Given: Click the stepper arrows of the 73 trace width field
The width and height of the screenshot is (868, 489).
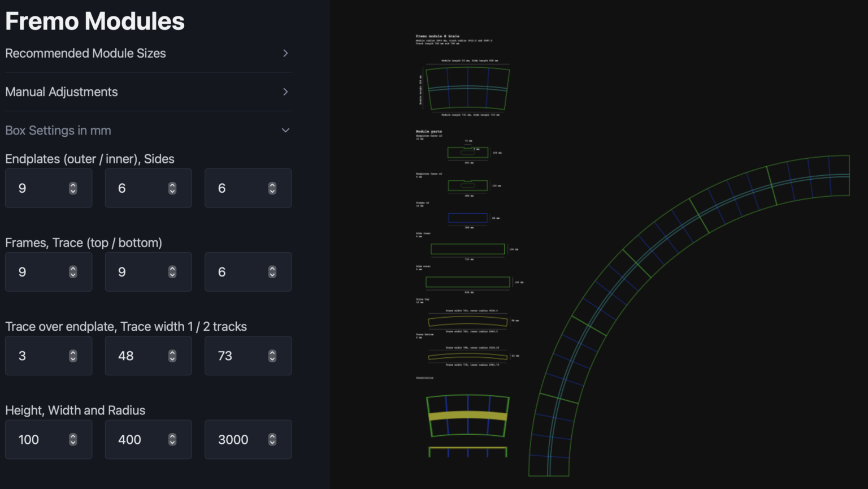Looking at the screenshot, I should (272, 356).
